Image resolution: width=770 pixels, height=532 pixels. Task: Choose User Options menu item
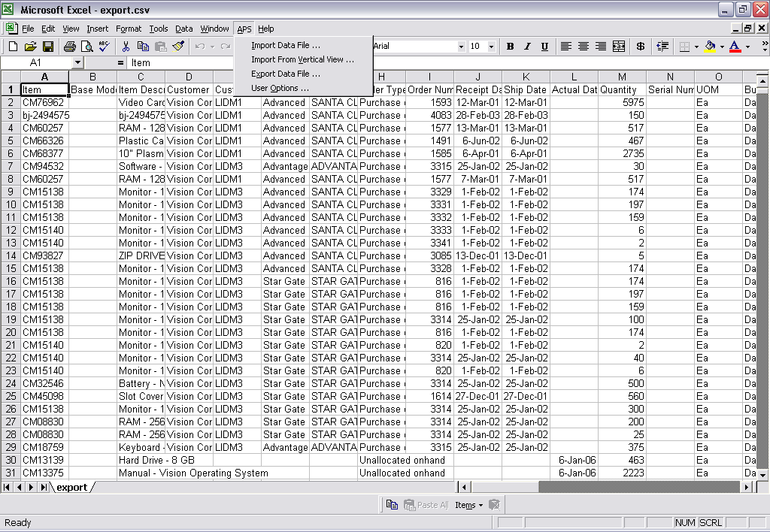280,88
